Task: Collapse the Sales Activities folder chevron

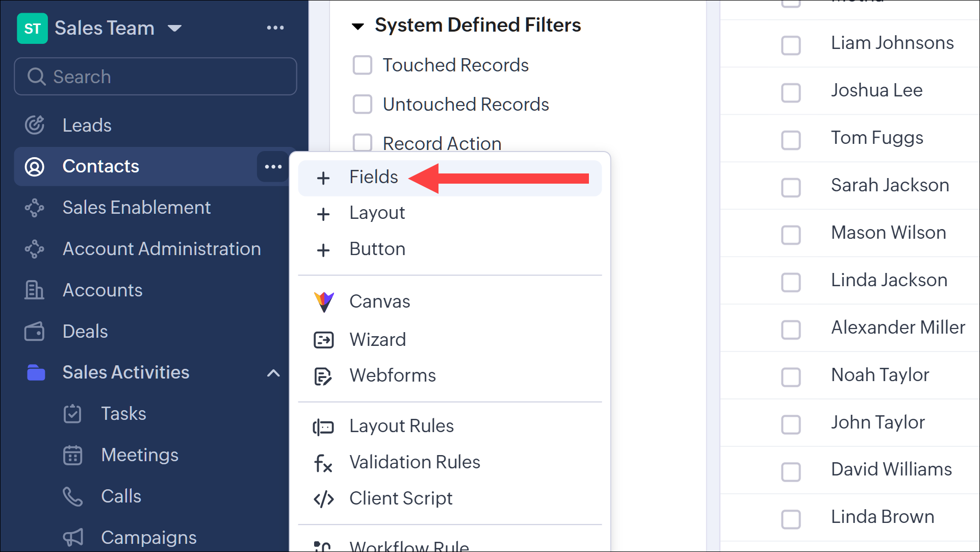Action: pos(273,373)
